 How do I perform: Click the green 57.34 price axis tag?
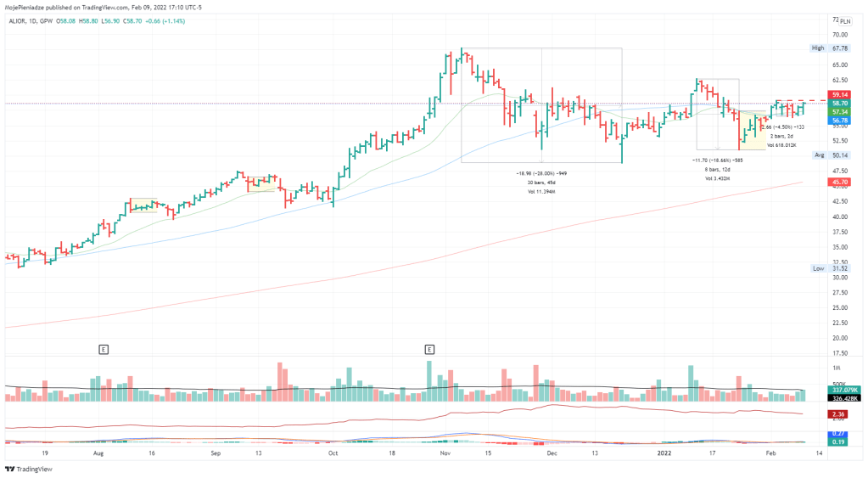pyautogui.click(x=842, y=111)
